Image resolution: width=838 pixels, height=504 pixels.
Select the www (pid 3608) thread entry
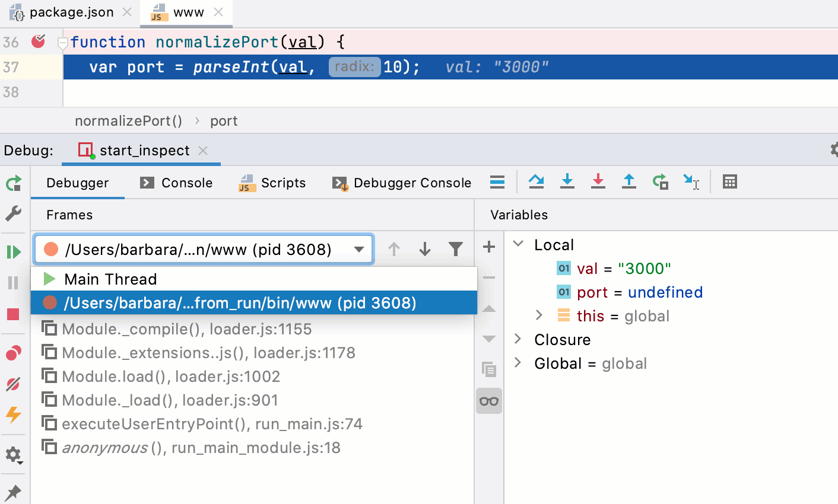(254, 302)
